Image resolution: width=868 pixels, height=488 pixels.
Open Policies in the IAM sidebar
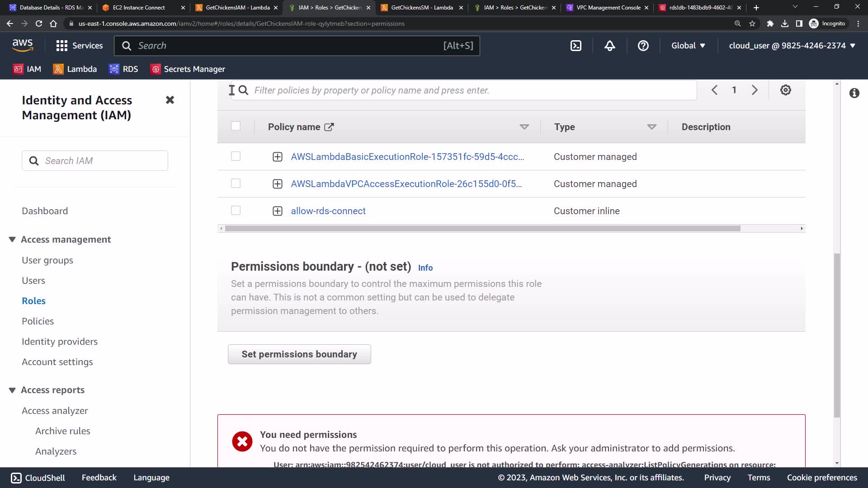[38, 321]
